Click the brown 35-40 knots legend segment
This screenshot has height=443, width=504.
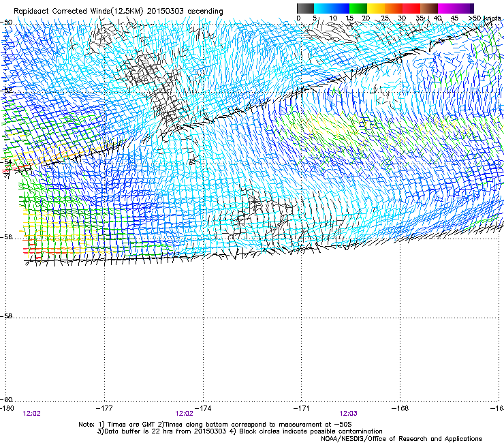point(429,8)
